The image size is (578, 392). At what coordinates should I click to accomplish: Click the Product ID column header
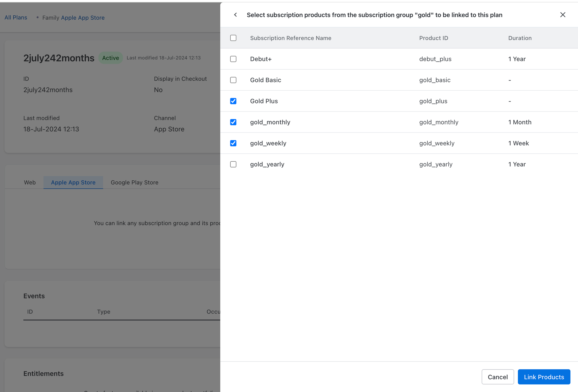[434, 38]
